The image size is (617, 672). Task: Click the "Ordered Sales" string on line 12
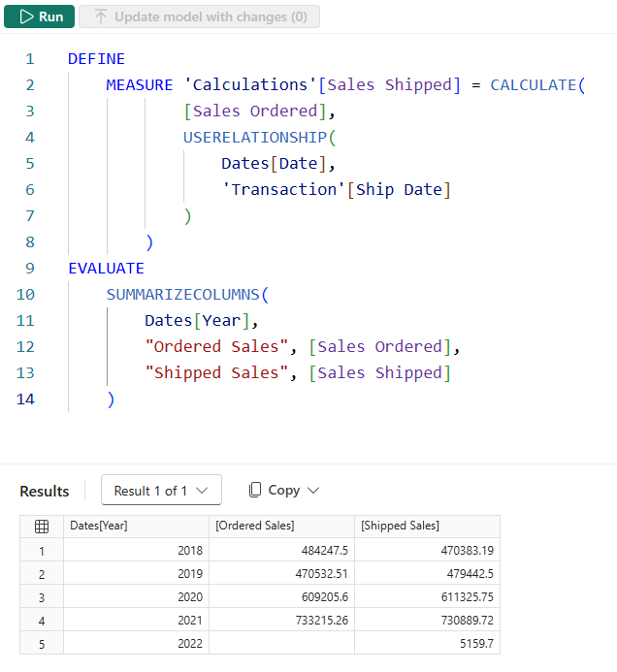pos(216,347)
